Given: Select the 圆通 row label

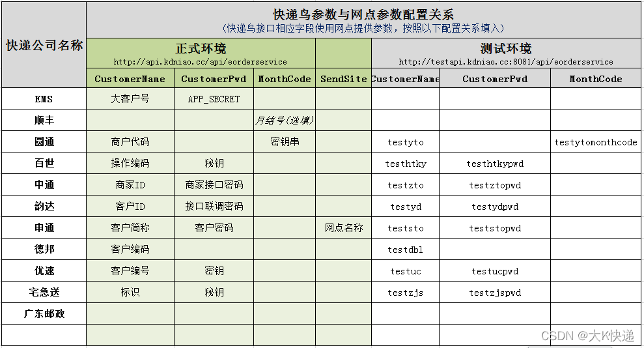Looking at the screenshot, I should click(44, 142).
